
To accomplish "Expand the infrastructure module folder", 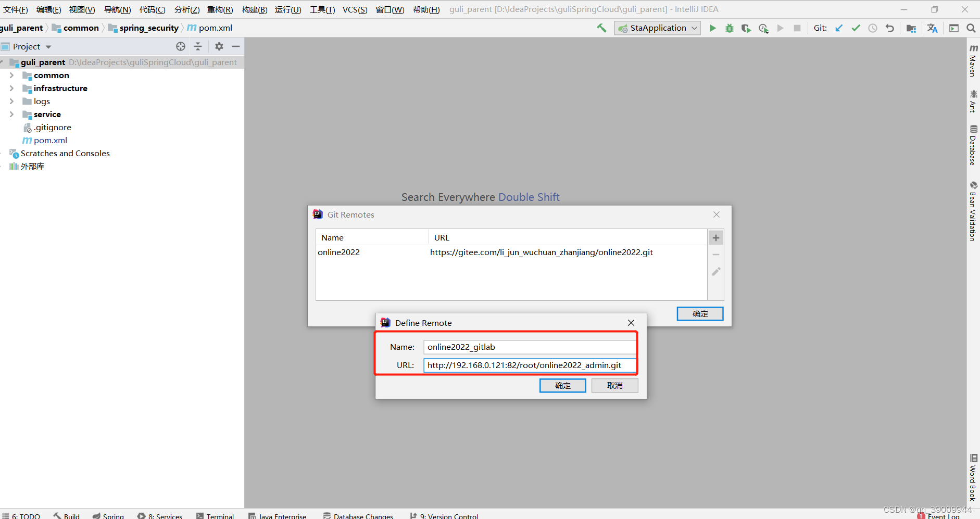I will (x=11, y=88).
